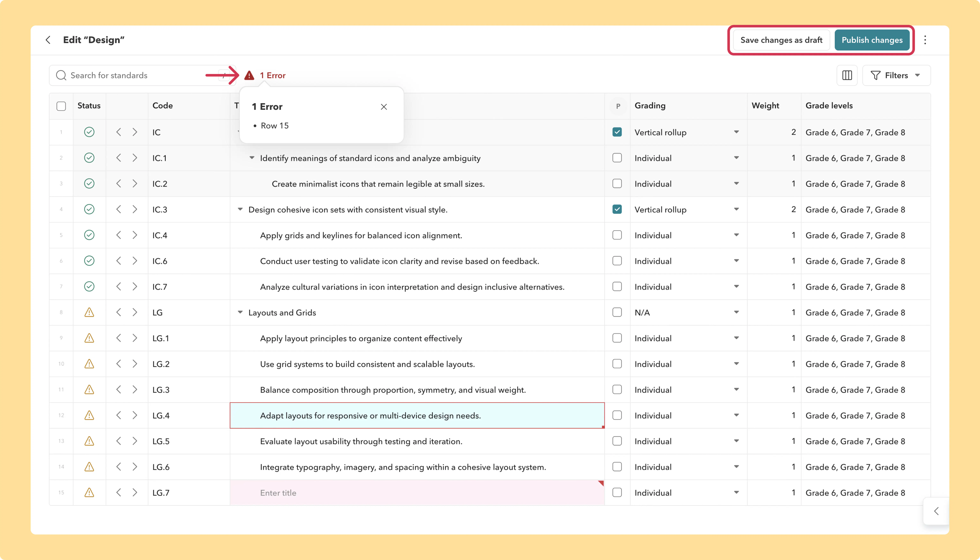
Task: Indent row LG.2 with right arrow
Action: [135, 364]
